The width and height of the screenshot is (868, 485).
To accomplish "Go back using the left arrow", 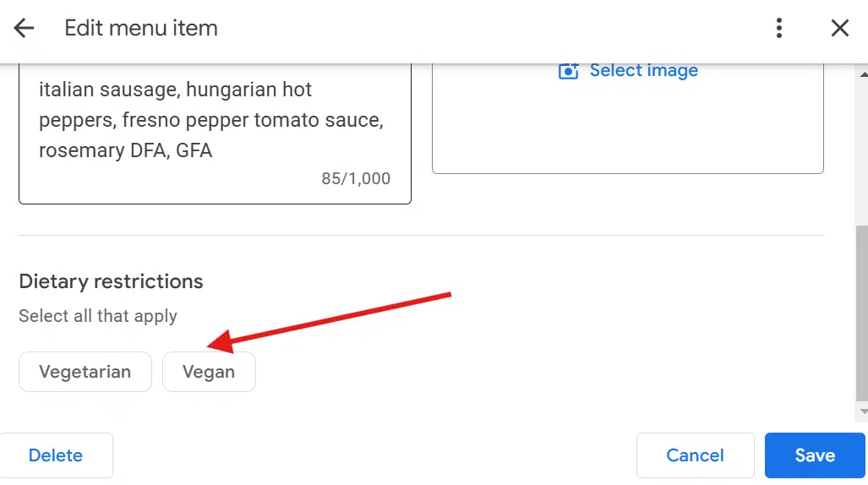I will pos(24,28).
